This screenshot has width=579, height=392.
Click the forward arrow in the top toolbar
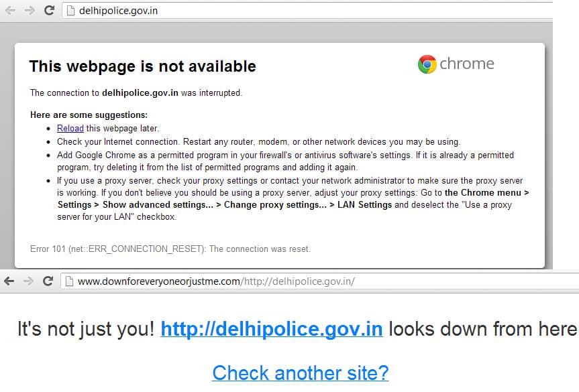30,10
